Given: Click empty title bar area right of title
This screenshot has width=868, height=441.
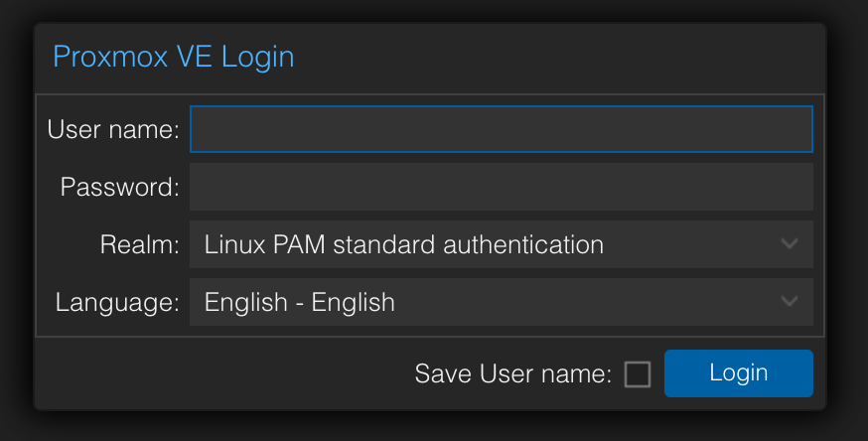Looking at the screenshot, I should pyautogui.click(x=556, y=57).
